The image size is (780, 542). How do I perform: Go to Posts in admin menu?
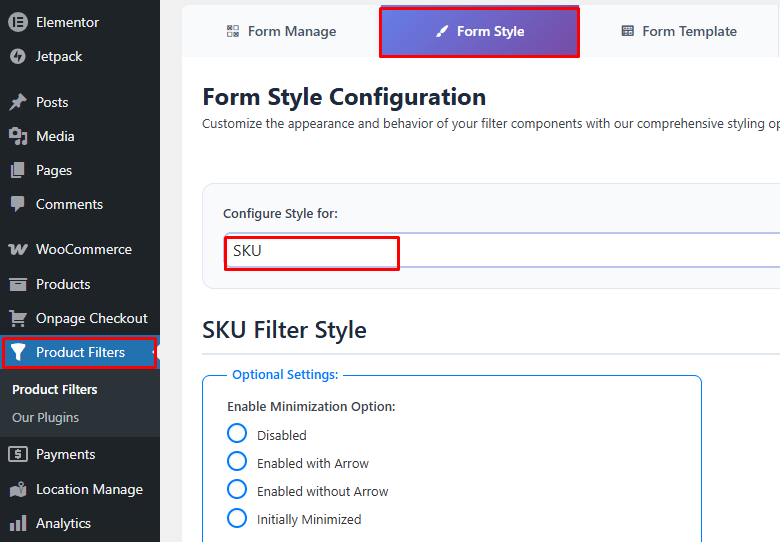click(x=80, y=102)
